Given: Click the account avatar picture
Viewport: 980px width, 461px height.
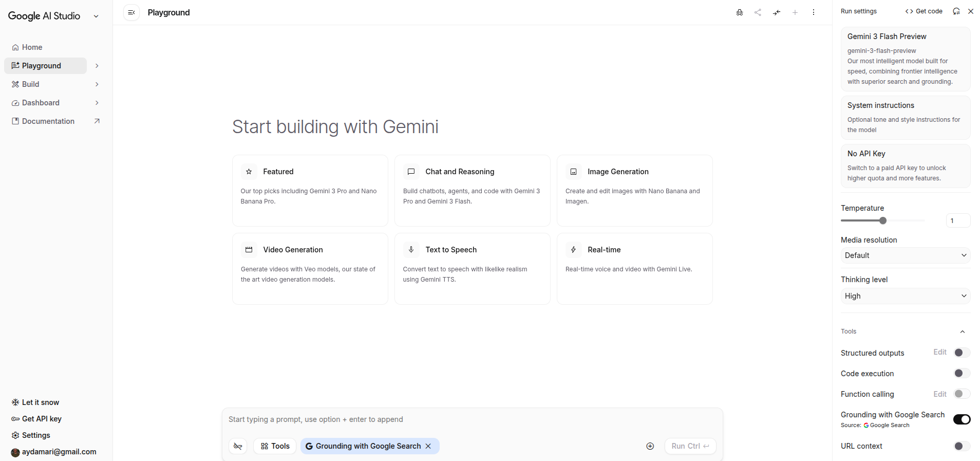Looking at the screenshot, I should click(x=15, y=452).
